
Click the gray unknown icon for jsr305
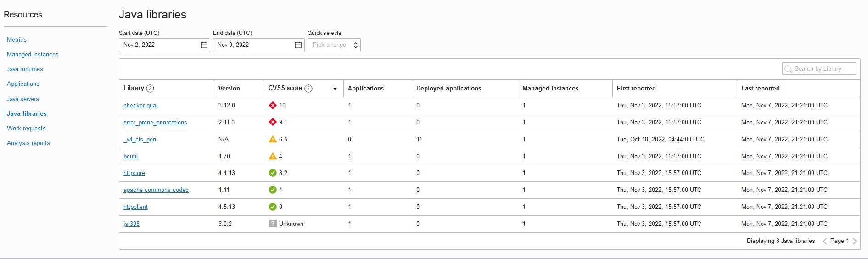point(273,224)
